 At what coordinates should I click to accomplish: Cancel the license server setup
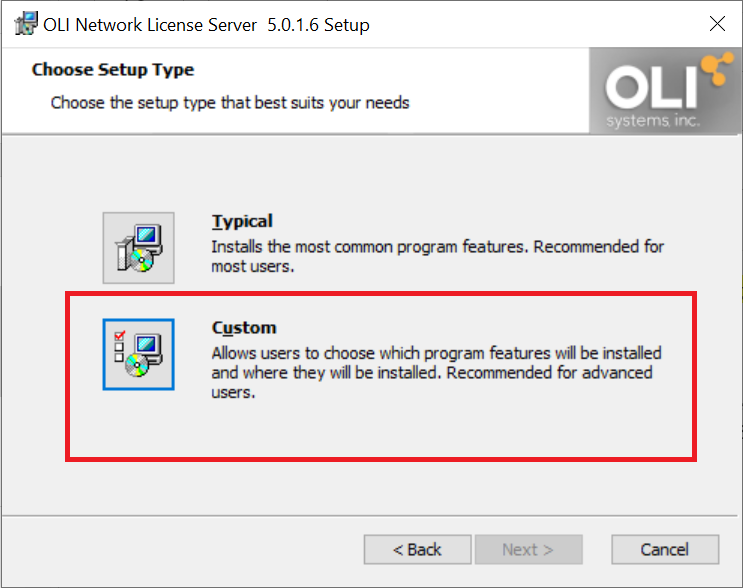tap(665, 550)
